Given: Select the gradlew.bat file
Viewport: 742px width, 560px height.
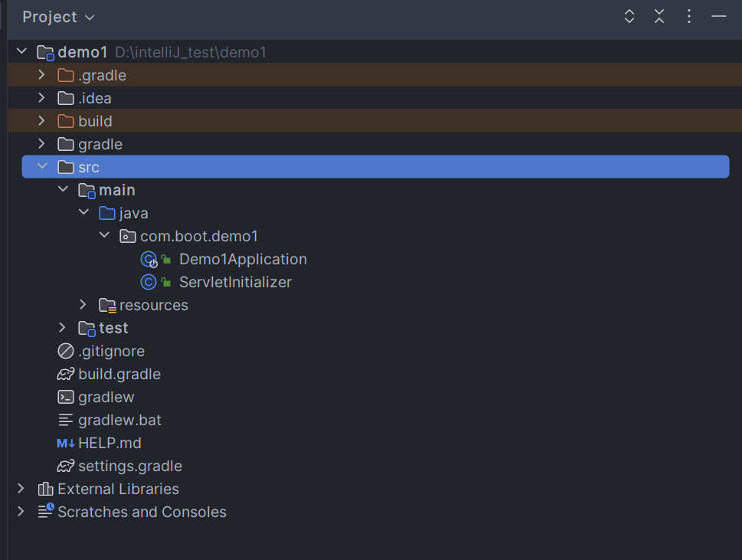Looking at the screenshot, I should point(119,420).
